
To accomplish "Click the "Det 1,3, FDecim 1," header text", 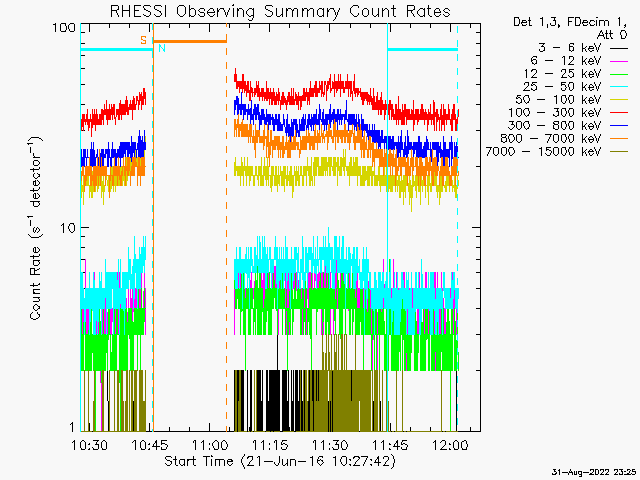I will pyautogui.click(x=570, y=22).
